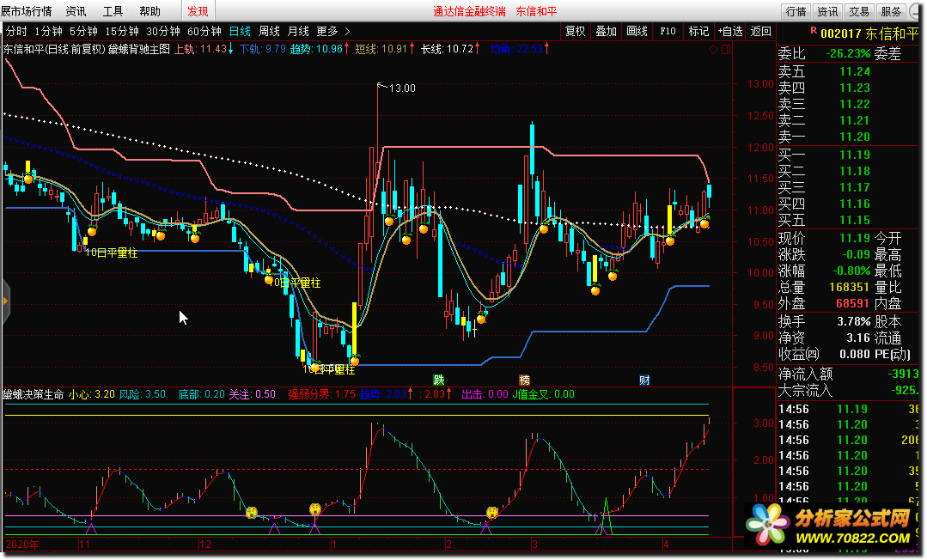Click the month 3 marker on time axis
The image size is (927, 560).
point(534,544)
